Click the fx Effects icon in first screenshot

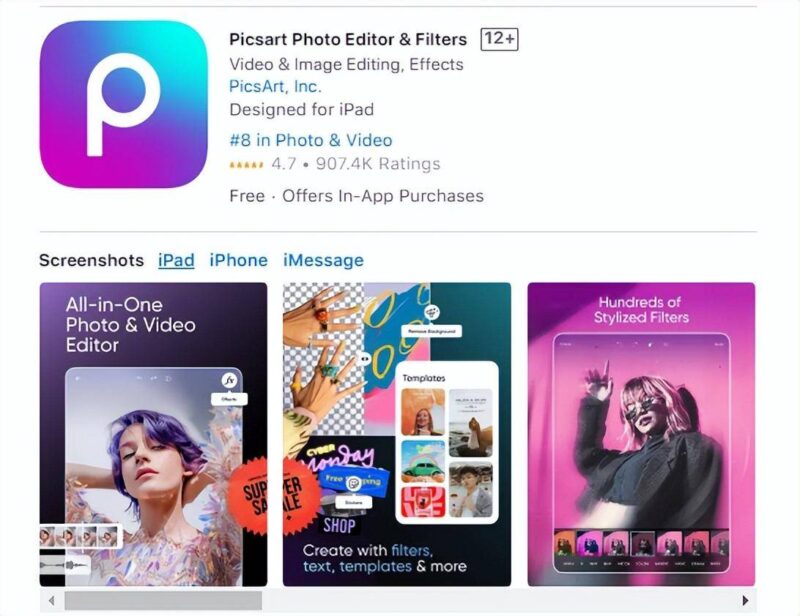(x=230, y=381)
